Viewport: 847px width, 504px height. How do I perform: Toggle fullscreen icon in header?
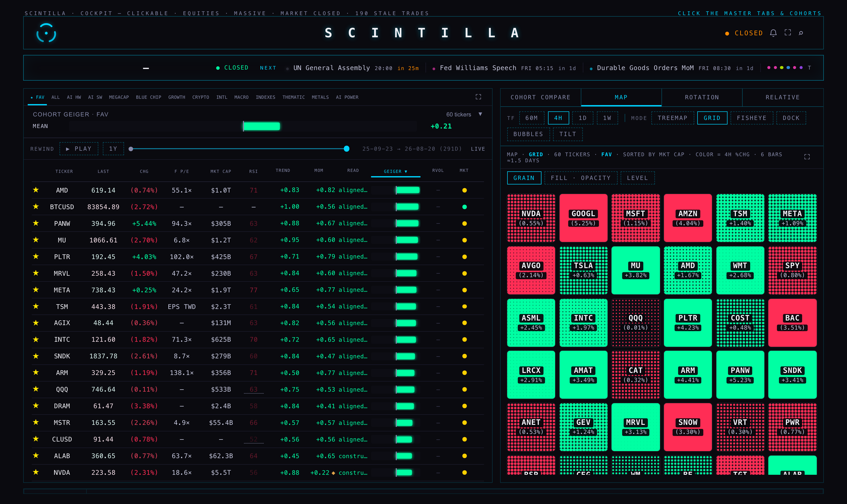point(788,33)
